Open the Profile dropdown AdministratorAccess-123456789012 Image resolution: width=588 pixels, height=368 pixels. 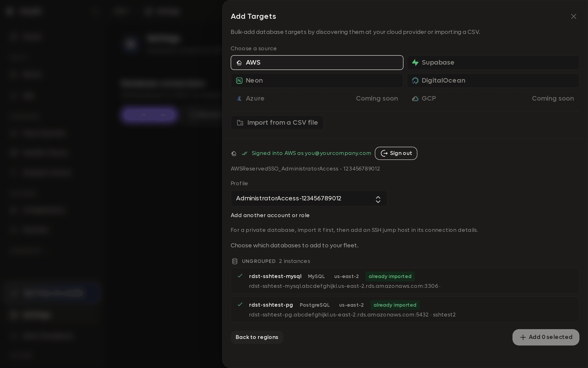[309, 199]
